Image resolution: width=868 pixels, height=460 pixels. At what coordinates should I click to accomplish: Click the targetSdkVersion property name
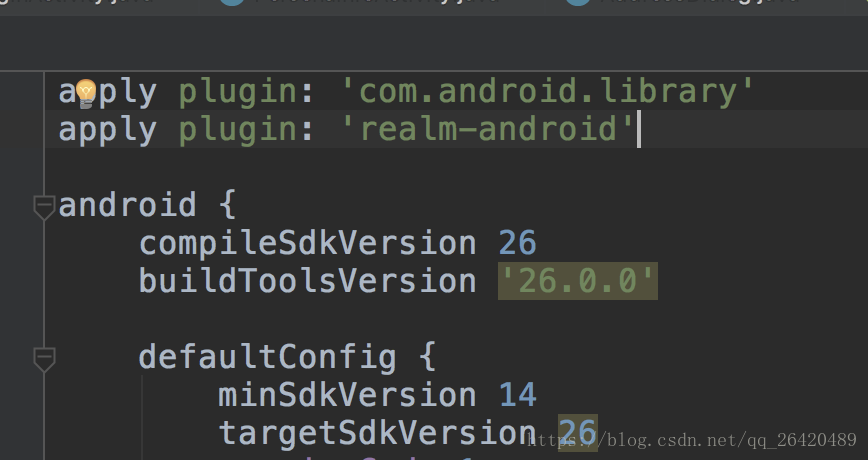pos(377,432)
